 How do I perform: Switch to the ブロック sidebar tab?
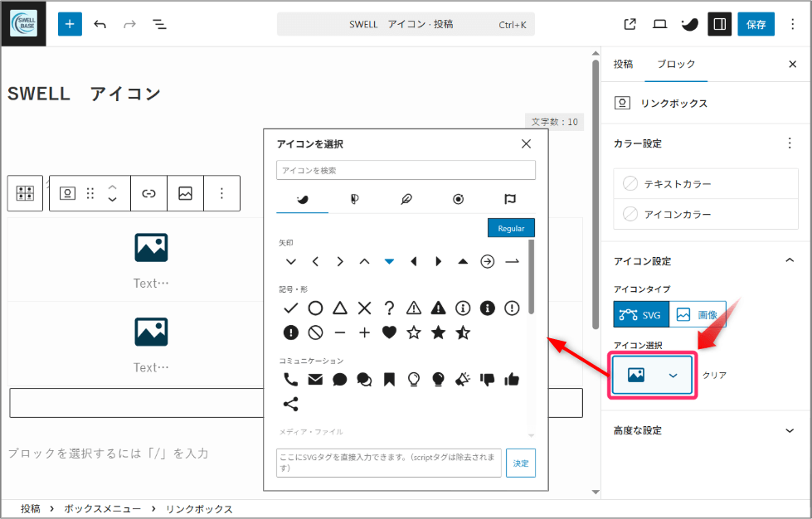tap(676, 64)
